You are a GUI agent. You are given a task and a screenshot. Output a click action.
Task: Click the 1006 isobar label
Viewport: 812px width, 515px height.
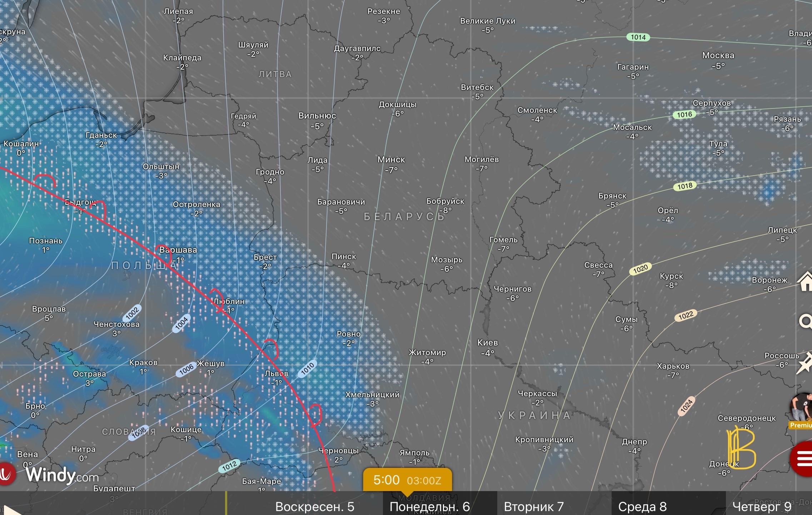186,370
